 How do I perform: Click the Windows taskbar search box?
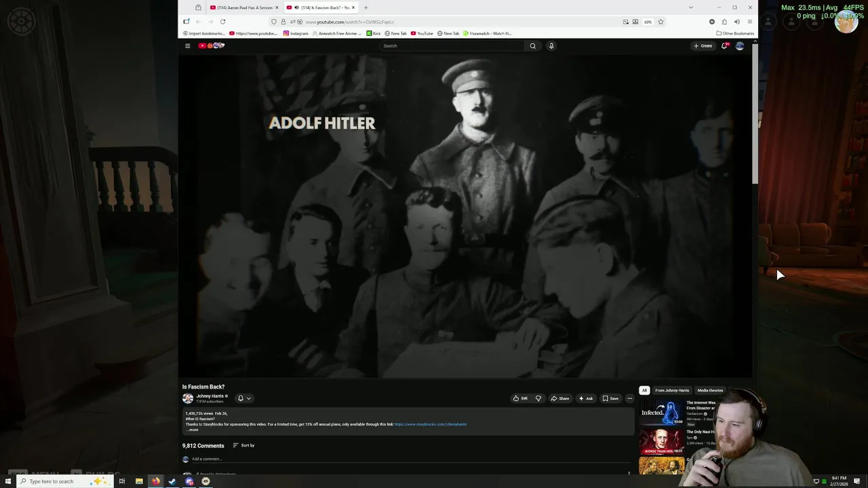(65, 481)
